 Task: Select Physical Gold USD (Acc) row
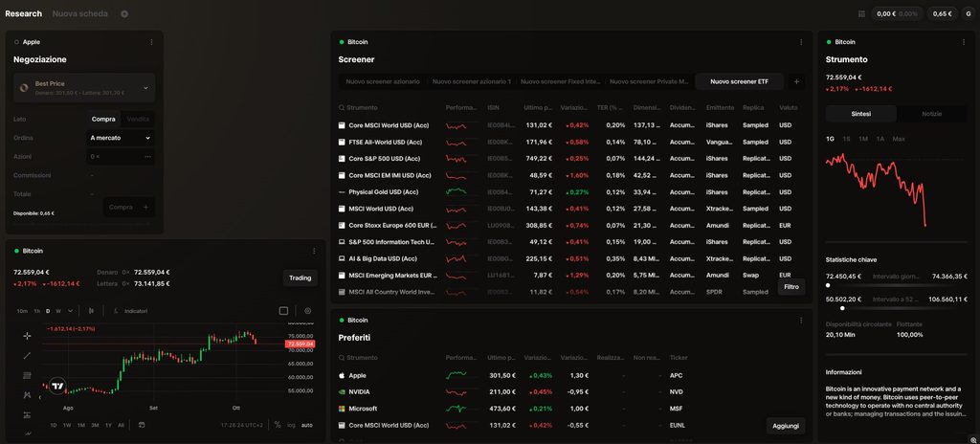(571, 192)
